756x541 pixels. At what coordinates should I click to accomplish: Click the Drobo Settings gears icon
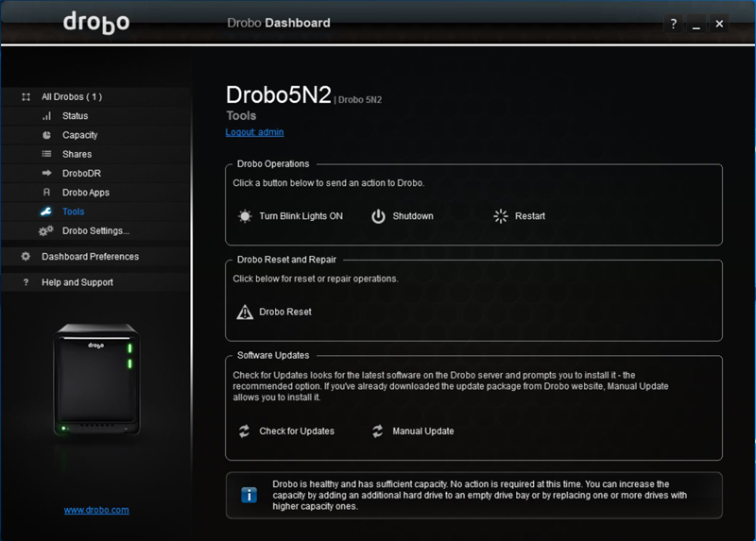tap(45, 230)
